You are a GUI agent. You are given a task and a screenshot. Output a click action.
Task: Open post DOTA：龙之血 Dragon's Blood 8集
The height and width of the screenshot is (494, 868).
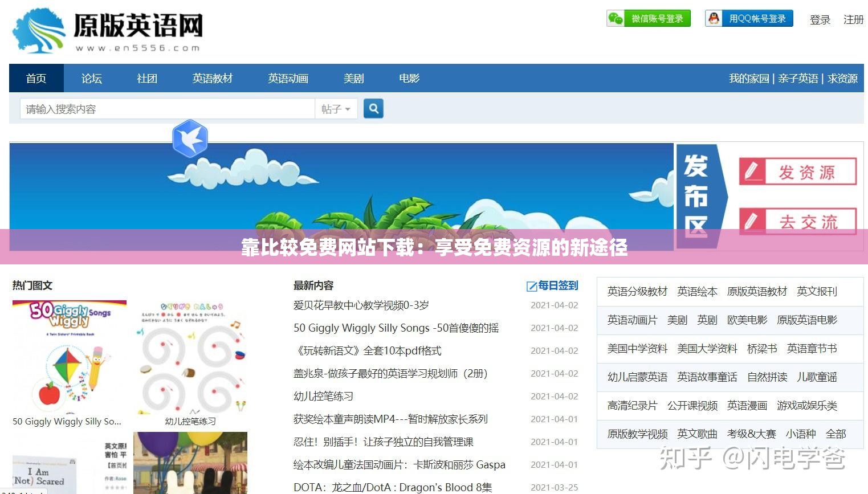click(x=393, y=488)
